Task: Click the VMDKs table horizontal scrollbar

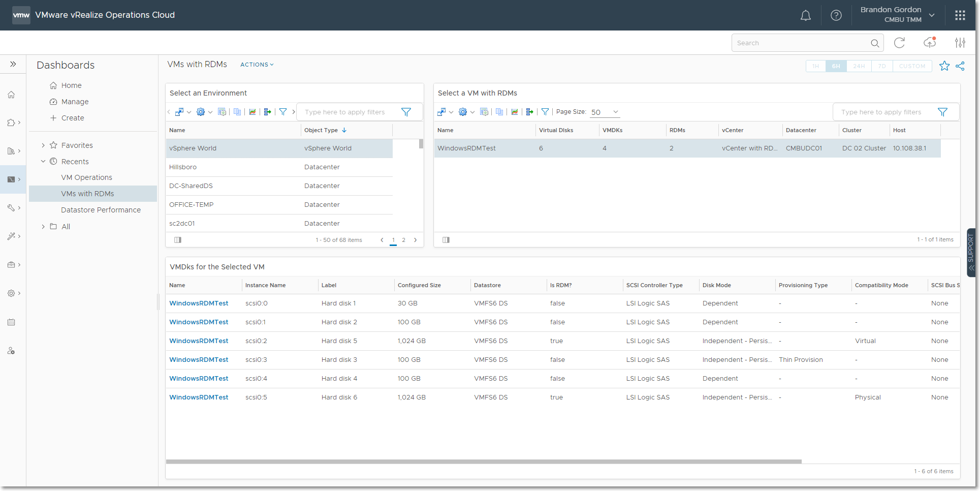Action: click(x=484, y=462)
